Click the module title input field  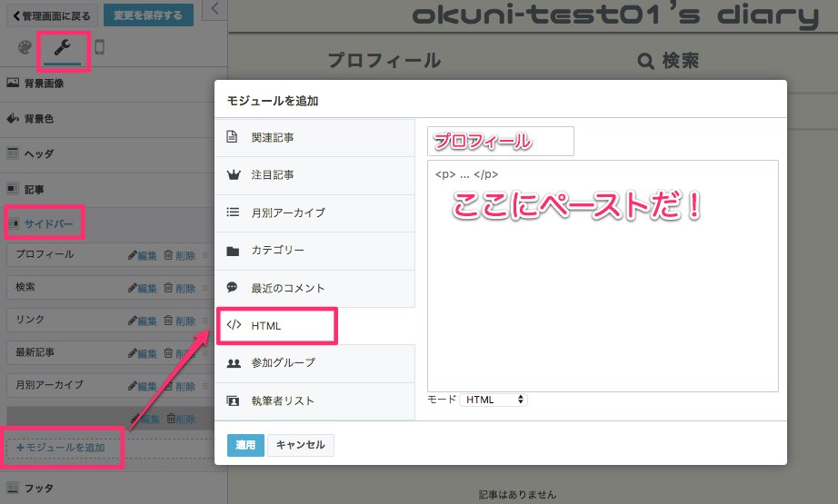(x=501, y=142)
